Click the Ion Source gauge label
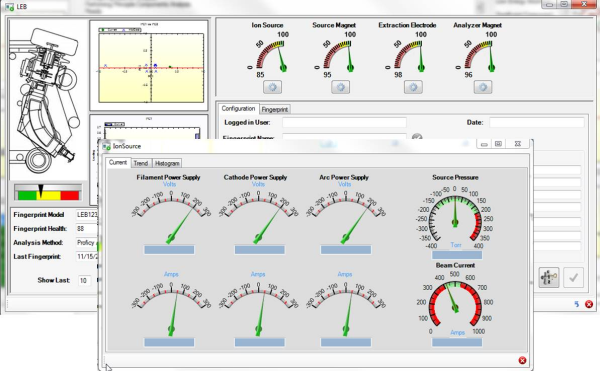Screen dimensions: 600x371 [267, 25]
